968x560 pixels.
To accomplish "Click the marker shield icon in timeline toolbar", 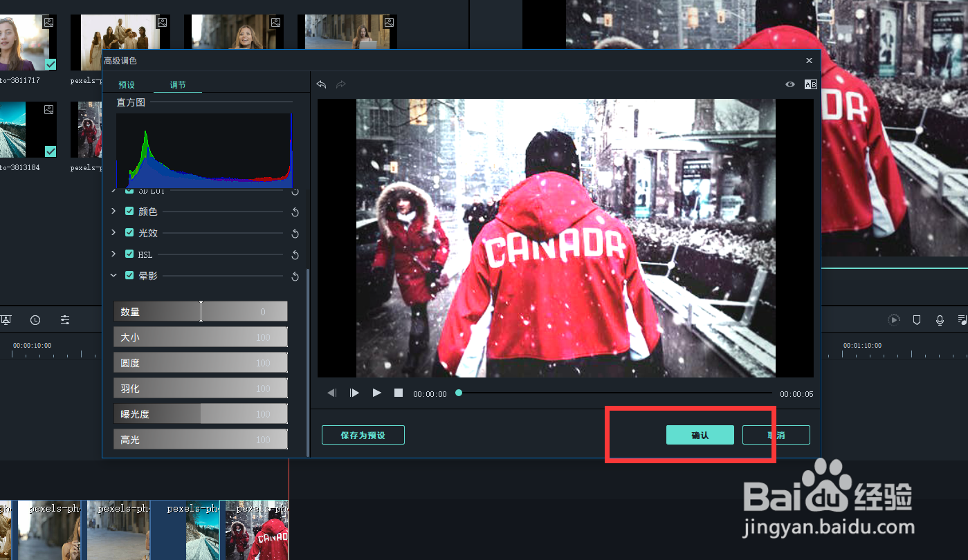I will [917, 320].
